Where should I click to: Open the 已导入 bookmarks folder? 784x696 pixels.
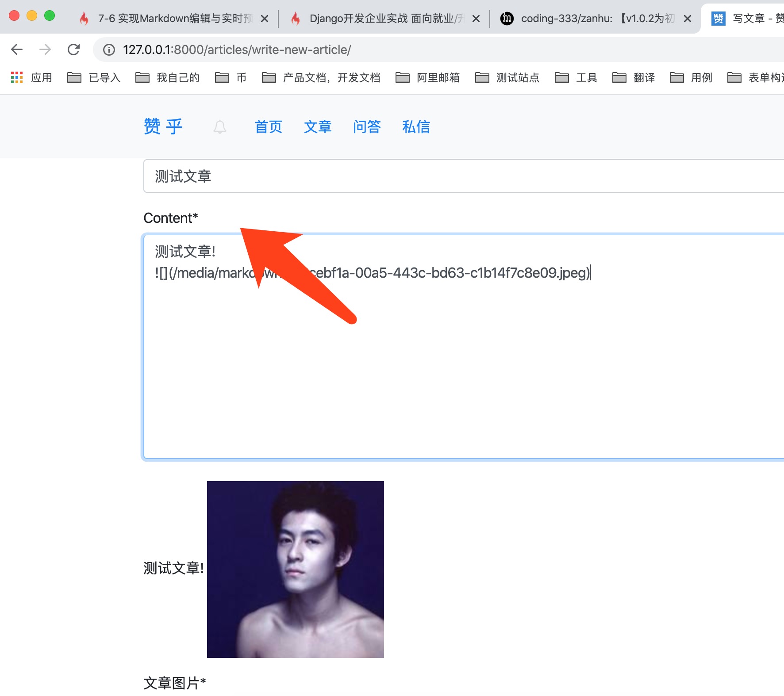point(94,78)
